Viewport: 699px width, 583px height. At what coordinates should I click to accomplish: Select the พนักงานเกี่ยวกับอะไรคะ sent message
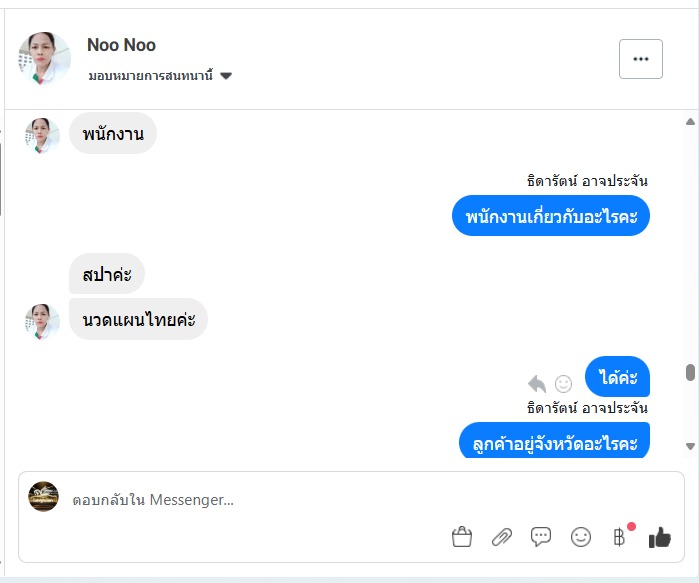pyautogui.click(x=551, y=216)
